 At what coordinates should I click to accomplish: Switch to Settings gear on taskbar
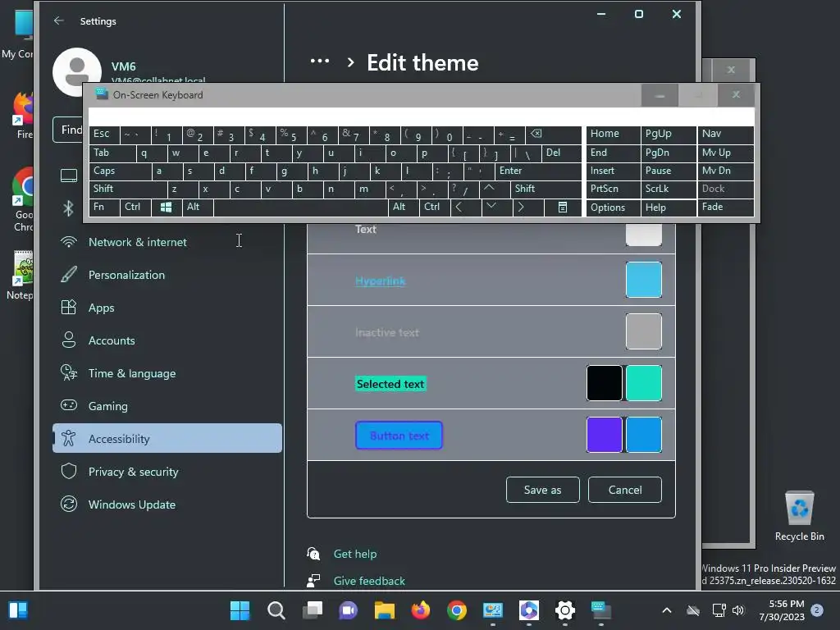tap(565, 610)
